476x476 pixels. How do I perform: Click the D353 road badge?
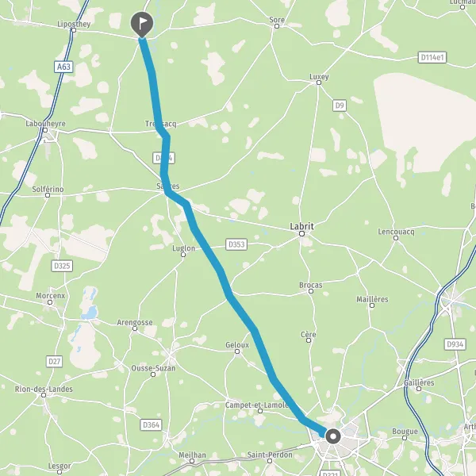[236, 244]
